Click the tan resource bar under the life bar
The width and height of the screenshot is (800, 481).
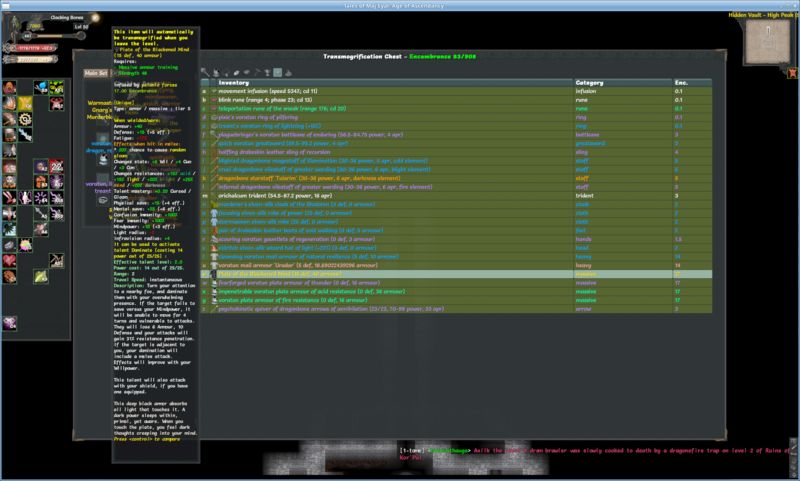tap(33, 59)
